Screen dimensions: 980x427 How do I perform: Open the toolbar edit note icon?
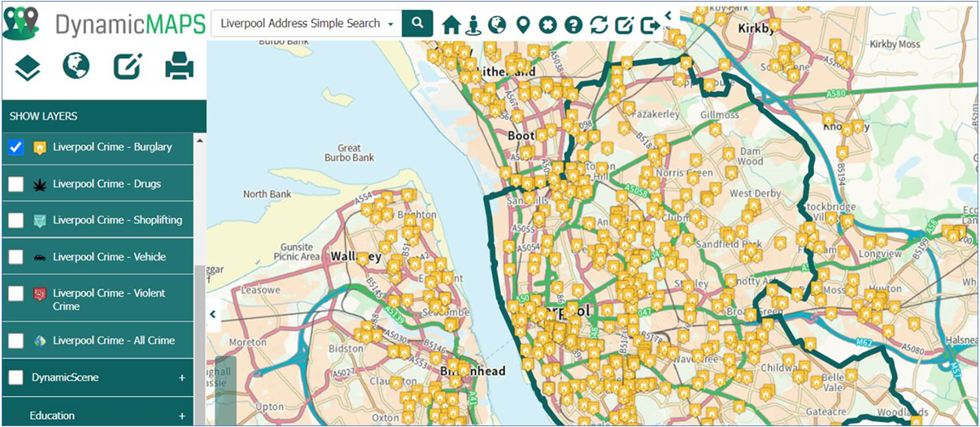[x=625, y=25]
